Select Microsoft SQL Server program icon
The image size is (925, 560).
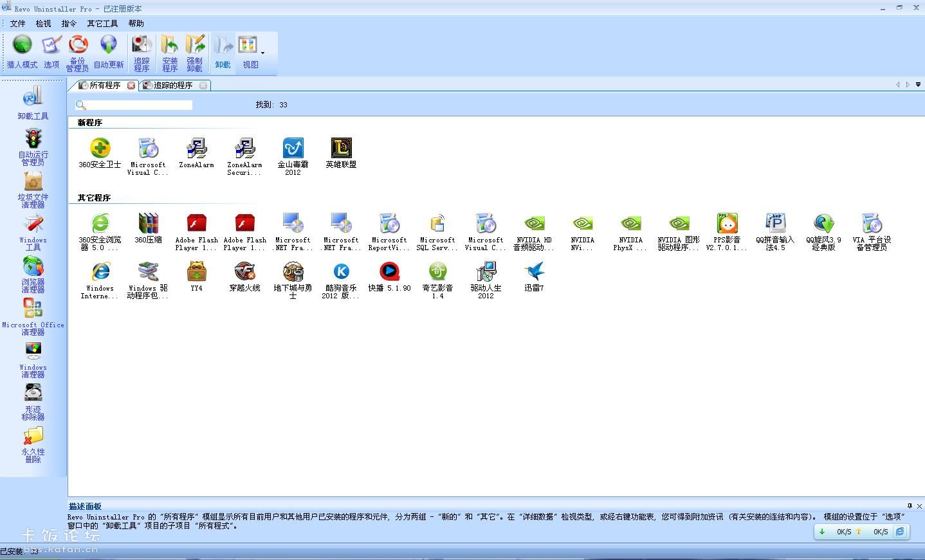[x=437, y=232]
